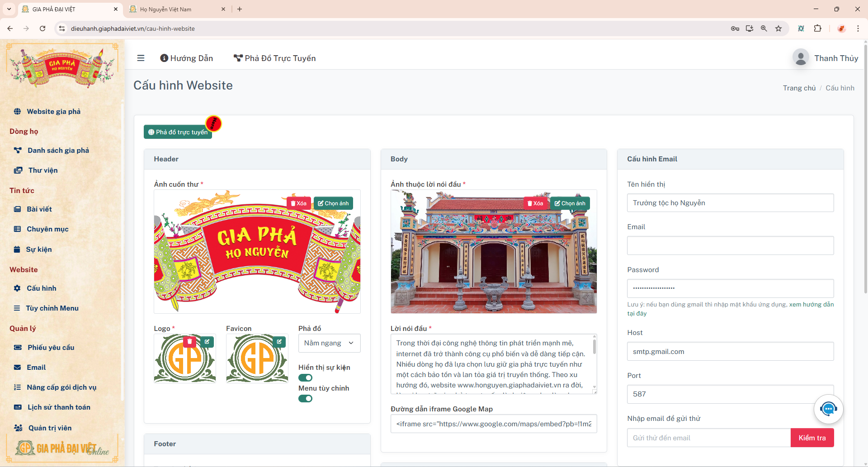Click the edit icon on Favicon image
The width and height of the screenshot is (868, 467).
click(x=279, y=342)
